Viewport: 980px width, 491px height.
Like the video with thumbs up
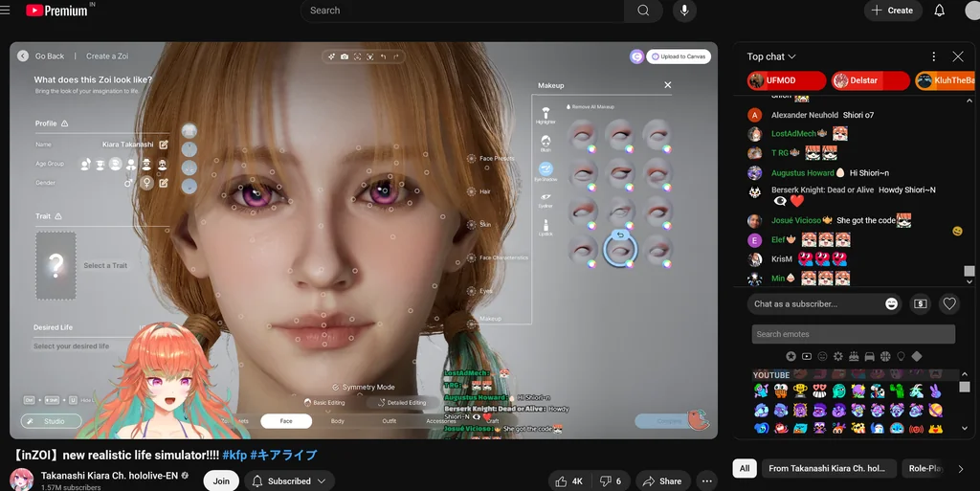[568, 481]
